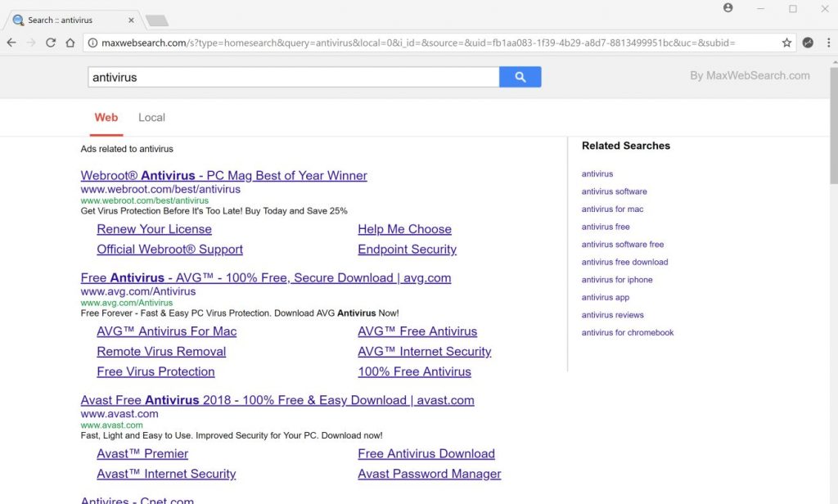Open Free Virus Protection link
Screen dimensions: 838x504
[155, 371]
